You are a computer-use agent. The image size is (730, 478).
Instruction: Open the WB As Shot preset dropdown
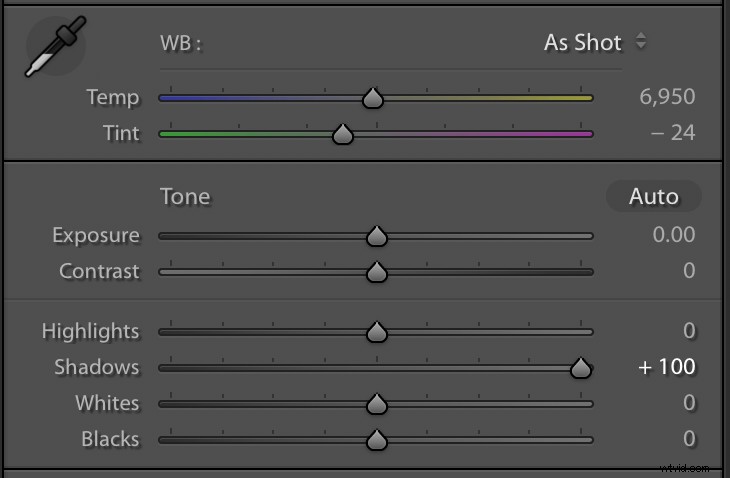(x=595, y=42)
